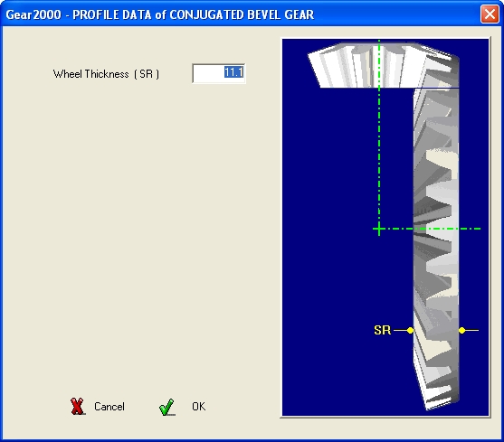The width and height of the screenshot is (504, 442).
Task: Close the Profile Data dialog window
Action: click(x=490, y=14)
